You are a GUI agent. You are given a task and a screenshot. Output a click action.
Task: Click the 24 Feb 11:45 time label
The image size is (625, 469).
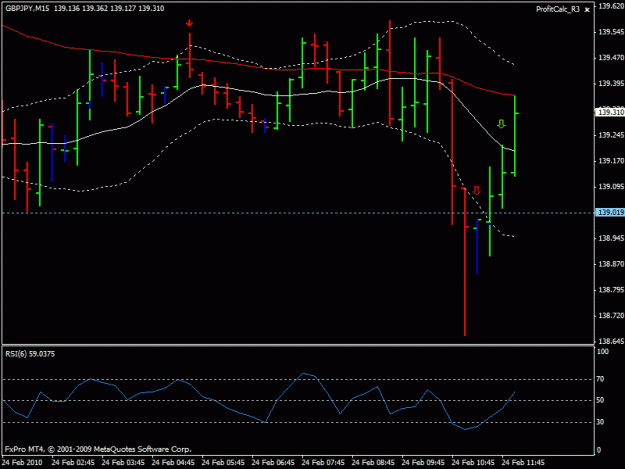(x=523, y=463)
